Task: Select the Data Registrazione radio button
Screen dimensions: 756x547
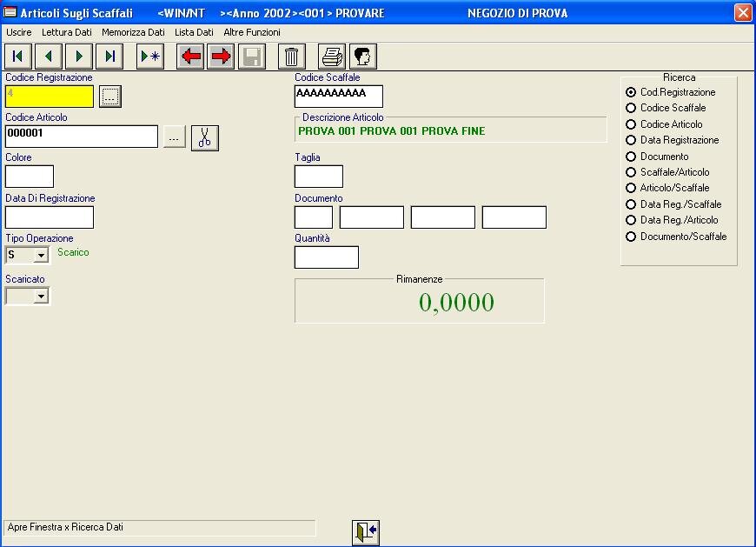Action: (x=631, y=140)
